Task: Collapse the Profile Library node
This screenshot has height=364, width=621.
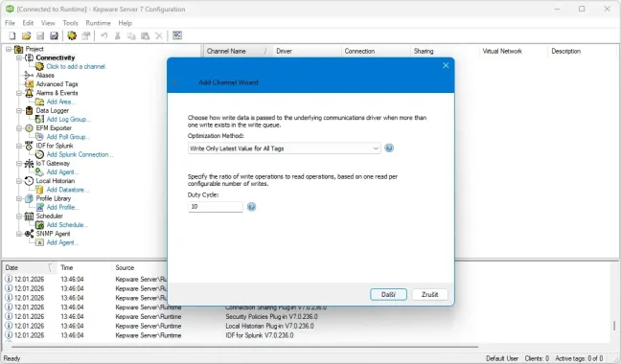Action: 18,198
